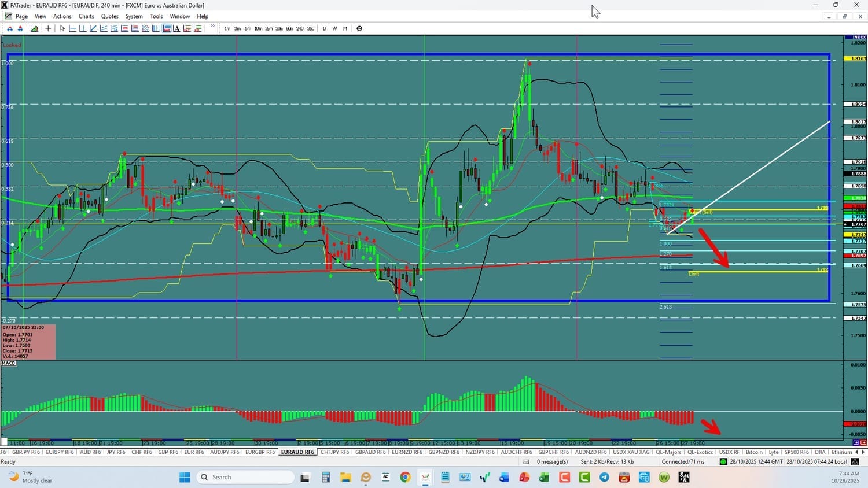Open the Page menu
Image resolution: width=868 pixels, height=488 pixels.
point(21,16)
